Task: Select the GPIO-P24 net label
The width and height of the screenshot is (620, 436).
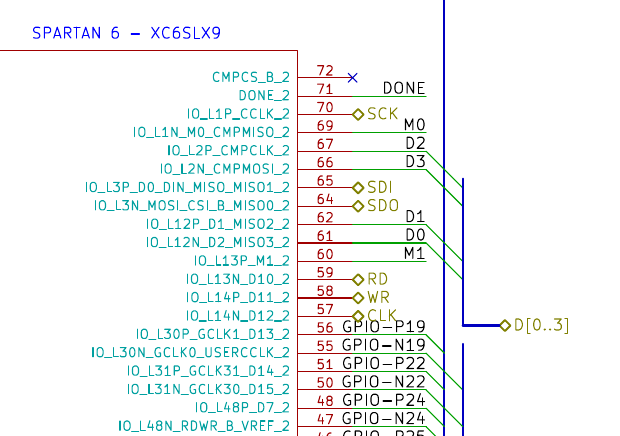Action: pos(384,400)
